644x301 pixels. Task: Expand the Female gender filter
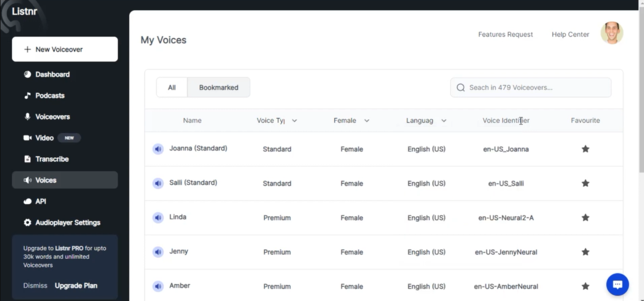click(367, 120)
